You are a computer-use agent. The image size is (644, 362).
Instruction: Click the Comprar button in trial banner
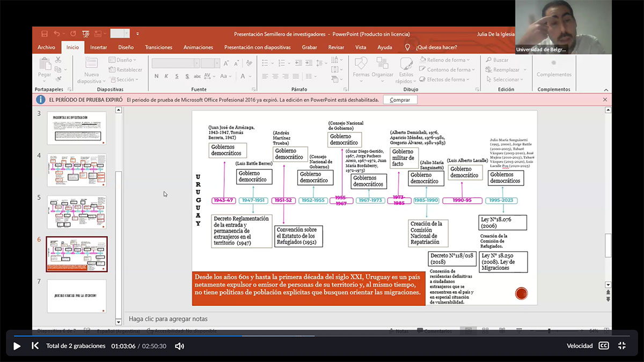click(400, 100)
